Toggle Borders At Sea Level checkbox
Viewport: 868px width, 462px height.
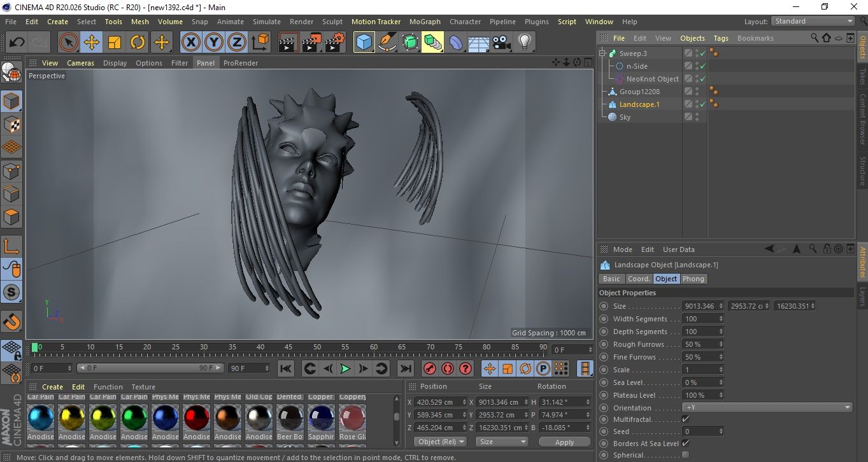click(685, 444)
